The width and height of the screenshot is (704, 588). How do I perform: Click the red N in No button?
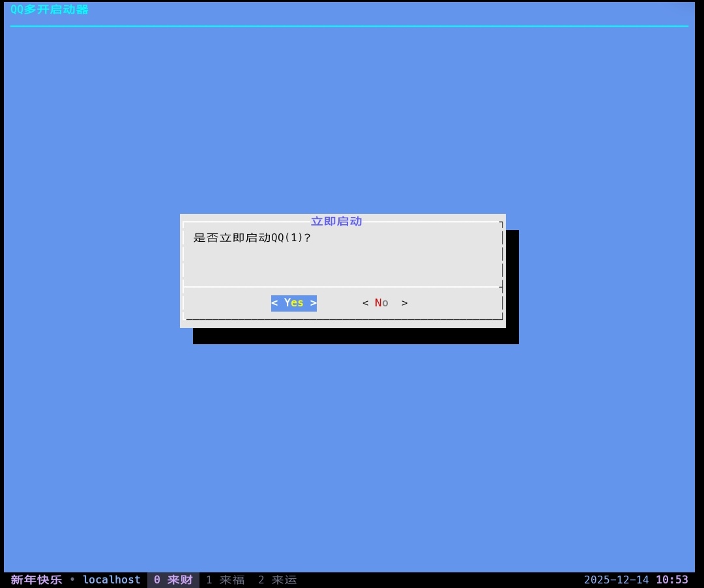379,303
